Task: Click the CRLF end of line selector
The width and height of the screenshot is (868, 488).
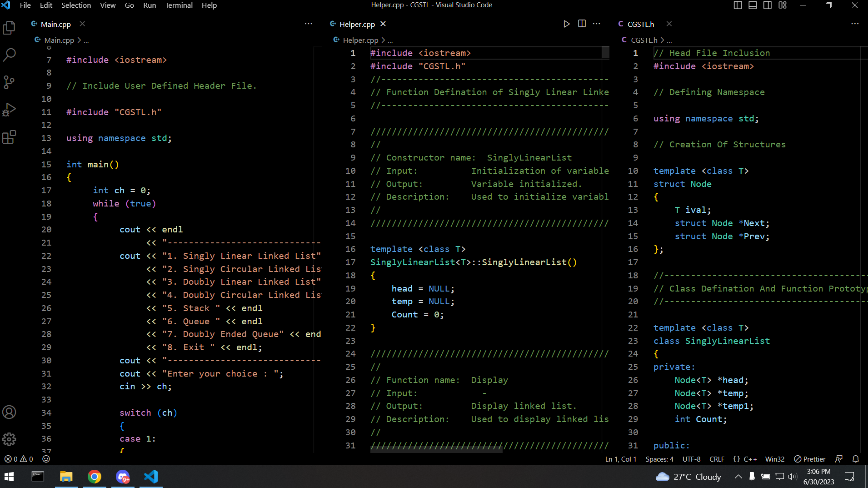Action: click(717, 459)
